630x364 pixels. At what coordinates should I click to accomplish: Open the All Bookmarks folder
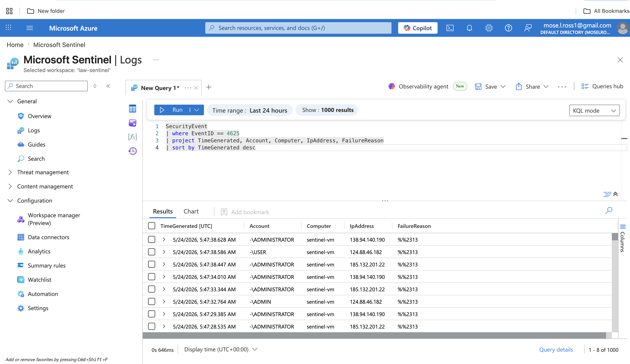[606, 11]
